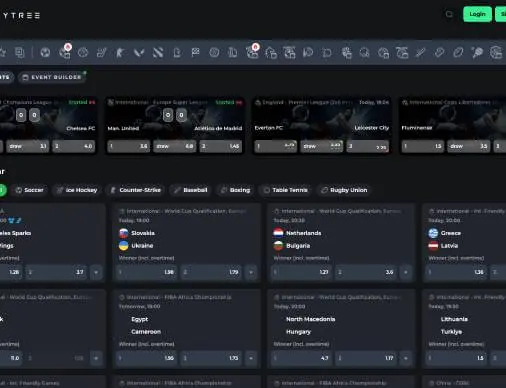The width and height of the screenshot is (506, 388).
Task: Pick Atlético de Madrid win at 1.45
Action: coord(221,146)
